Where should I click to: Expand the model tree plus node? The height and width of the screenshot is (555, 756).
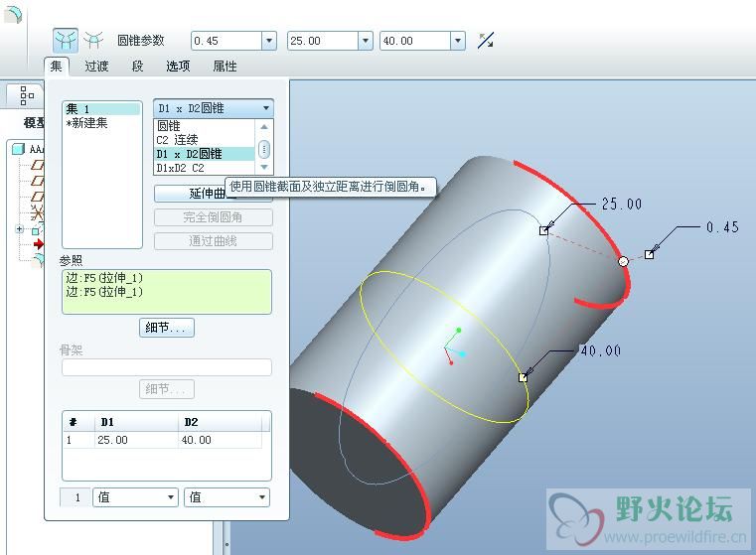(x=19, y=228)
